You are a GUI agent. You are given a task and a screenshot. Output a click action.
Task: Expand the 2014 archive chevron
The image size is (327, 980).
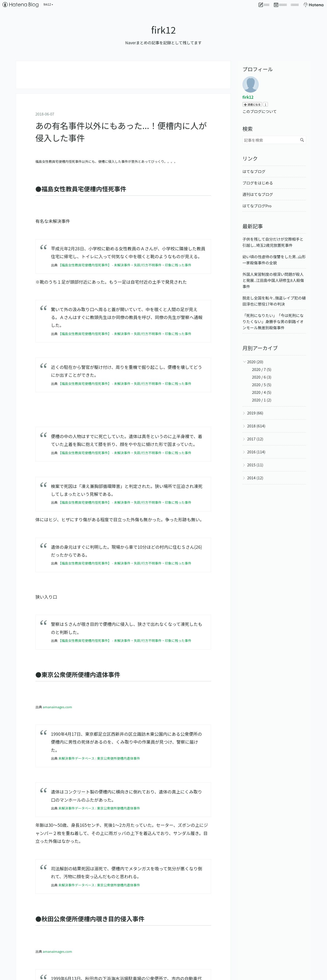[x=244, y=478]
